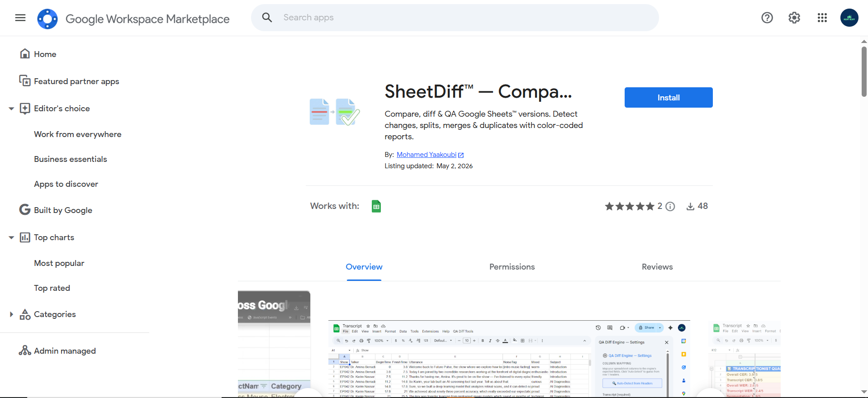
Task: Collapse the Editor's choice section
Action: [x=11, y=109]
